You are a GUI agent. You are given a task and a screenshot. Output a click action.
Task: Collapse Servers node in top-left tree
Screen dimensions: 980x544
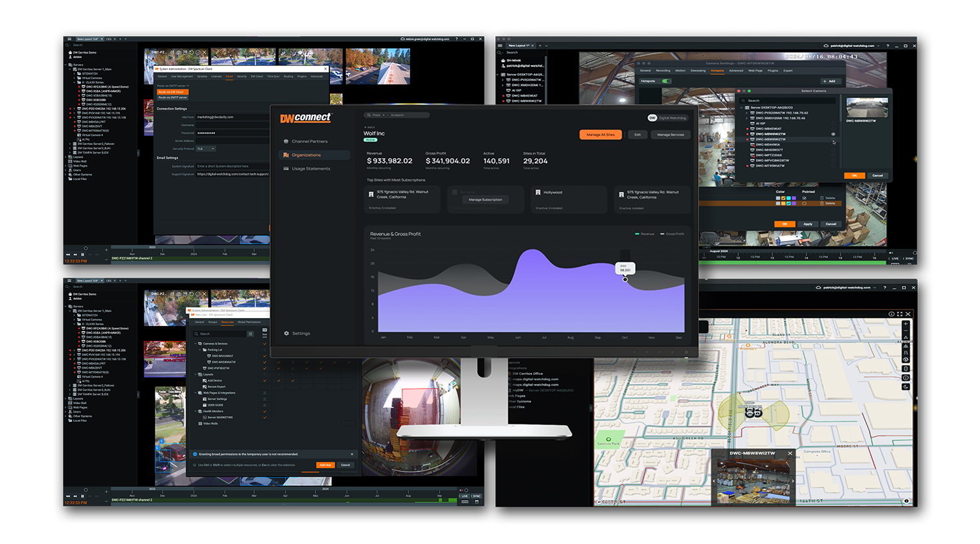[65, 65]
